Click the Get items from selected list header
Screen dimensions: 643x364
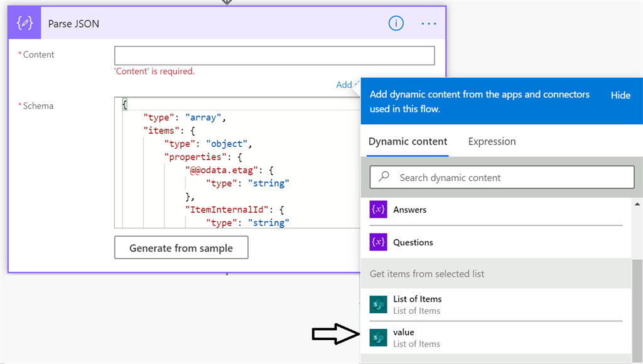click(x=427, y=274)
